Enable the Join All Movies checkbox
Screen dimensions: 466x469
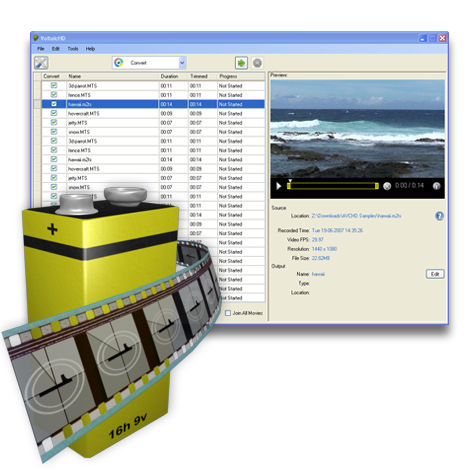coord(228,313)
